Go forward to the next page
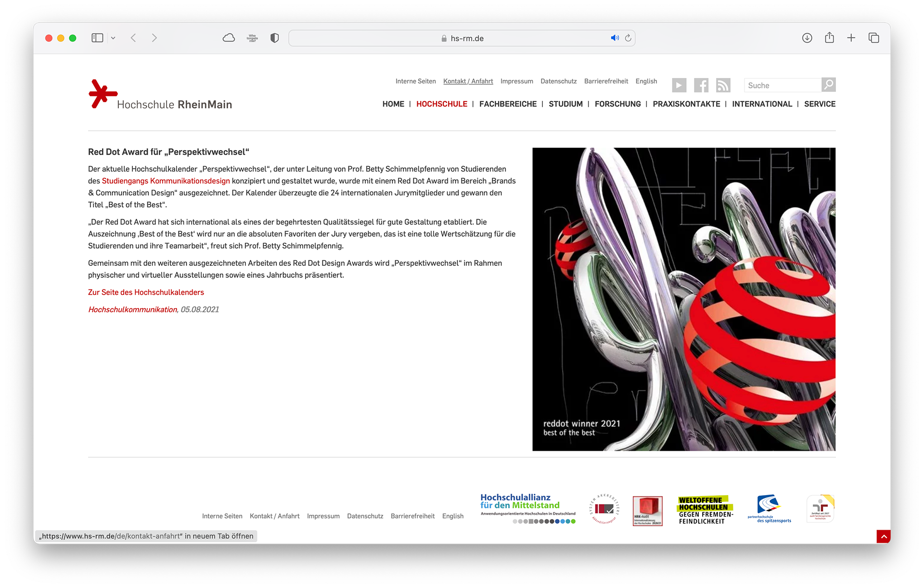 pos(154,38)
